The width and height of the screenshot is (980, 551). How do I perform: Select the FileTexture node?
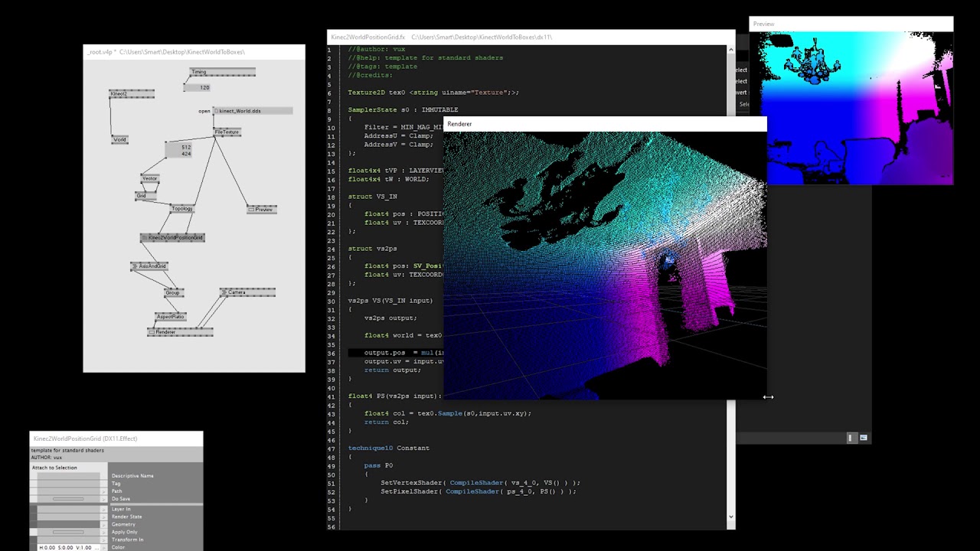click(x=227, y=132)
